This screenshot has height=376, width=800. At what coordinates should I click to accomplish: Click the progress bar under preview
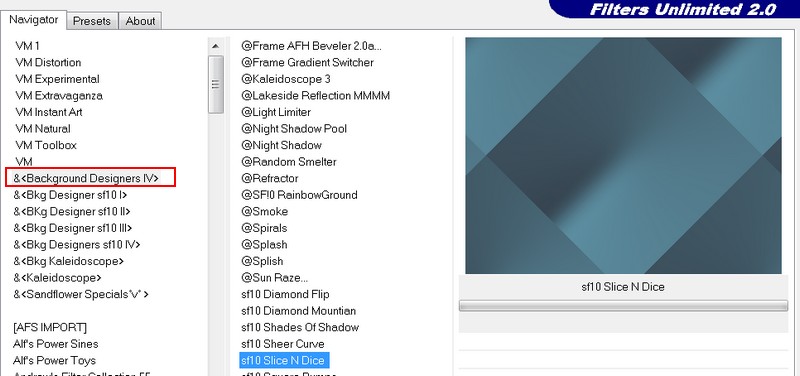click(623, 306)
